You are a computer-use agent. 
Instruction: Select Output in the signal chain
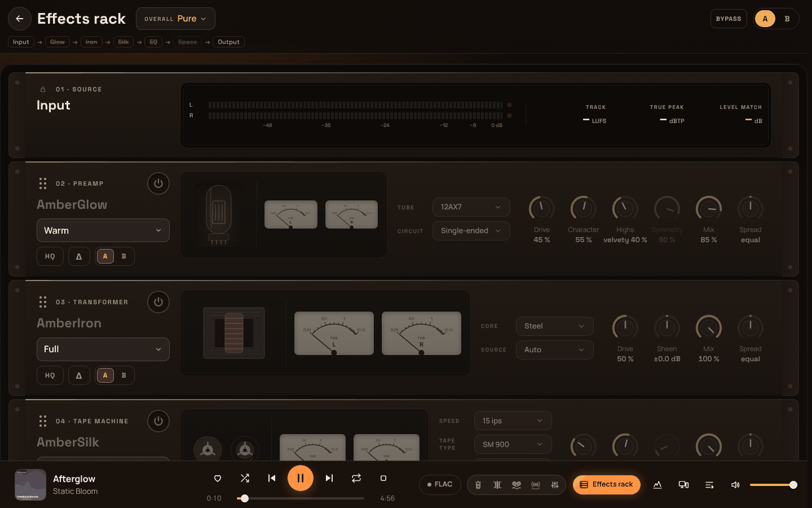229,42
